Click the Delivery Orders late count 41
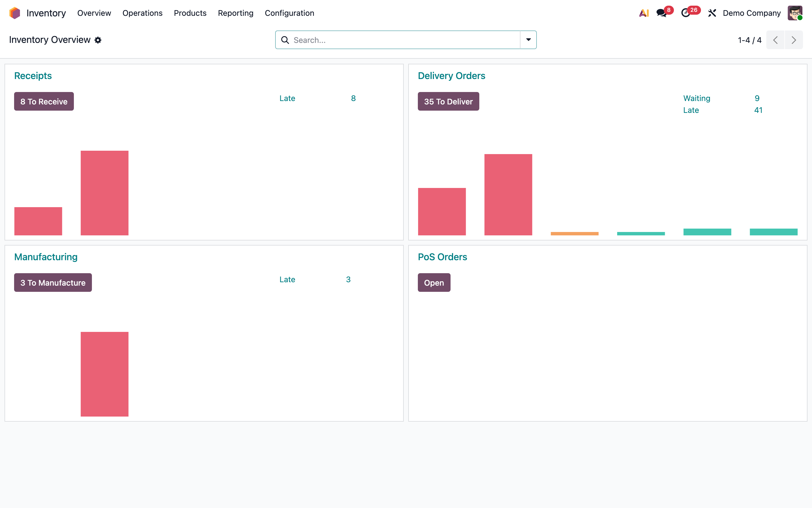 tap(758, 110)
